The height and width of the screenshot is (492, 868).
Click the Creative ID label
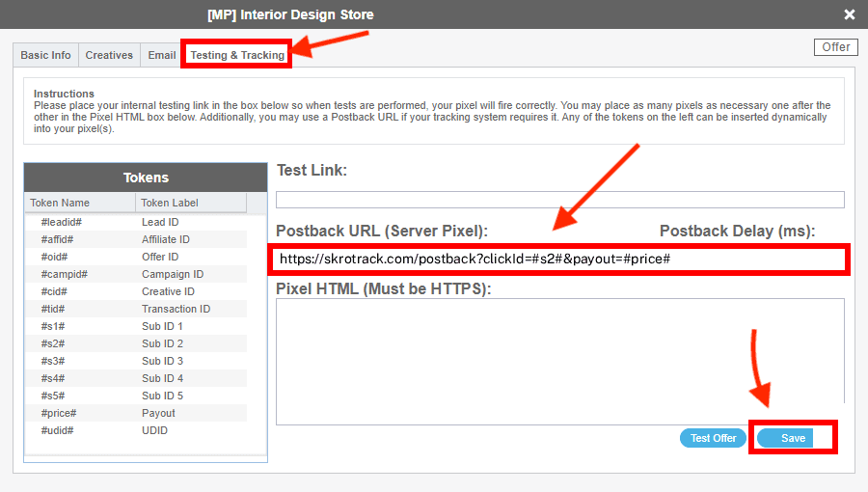pos(168,291)
